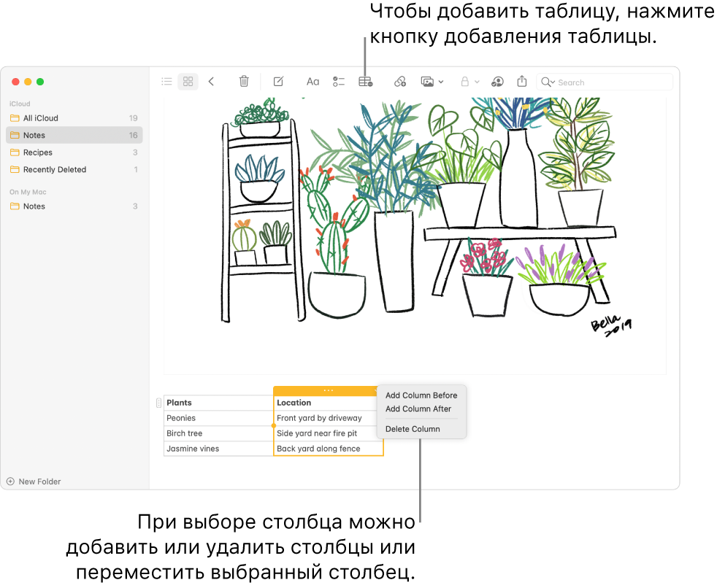Click the Front yard by driveway cell

(x=329, y=418)
